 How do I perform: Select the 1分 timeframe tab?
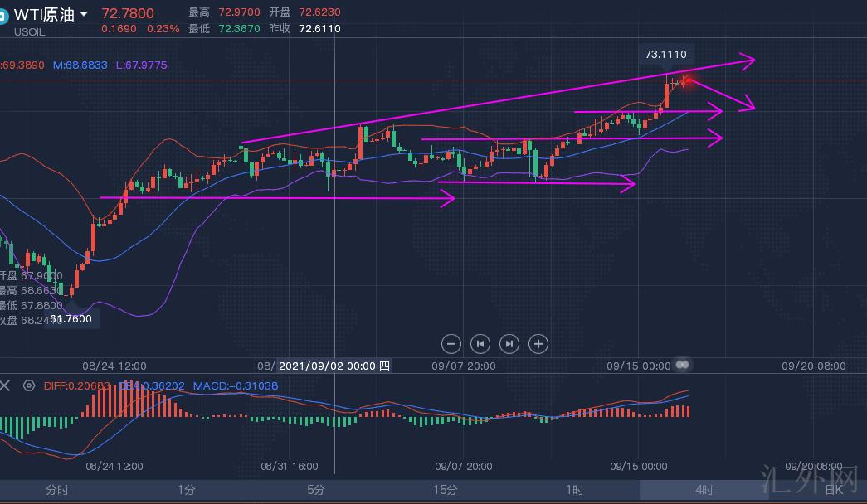coord(187,490)
